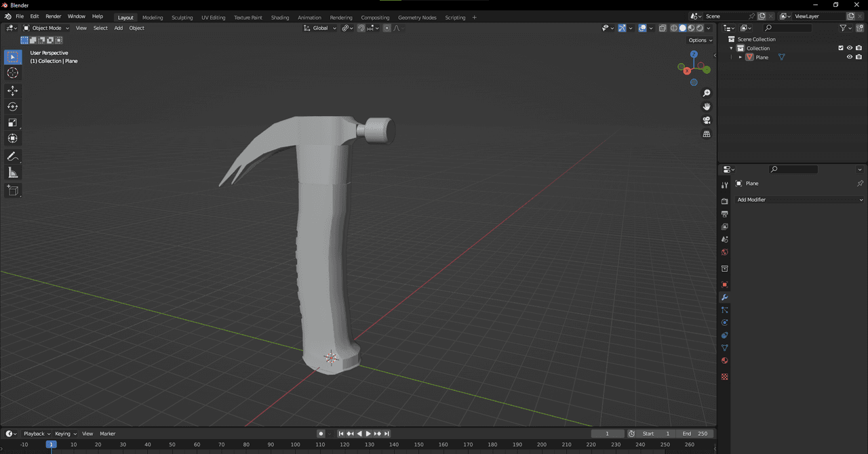Toggle Collection visibility eye icon
The image size is (868, 454).
pyautogui.click(x=849, y=48)
